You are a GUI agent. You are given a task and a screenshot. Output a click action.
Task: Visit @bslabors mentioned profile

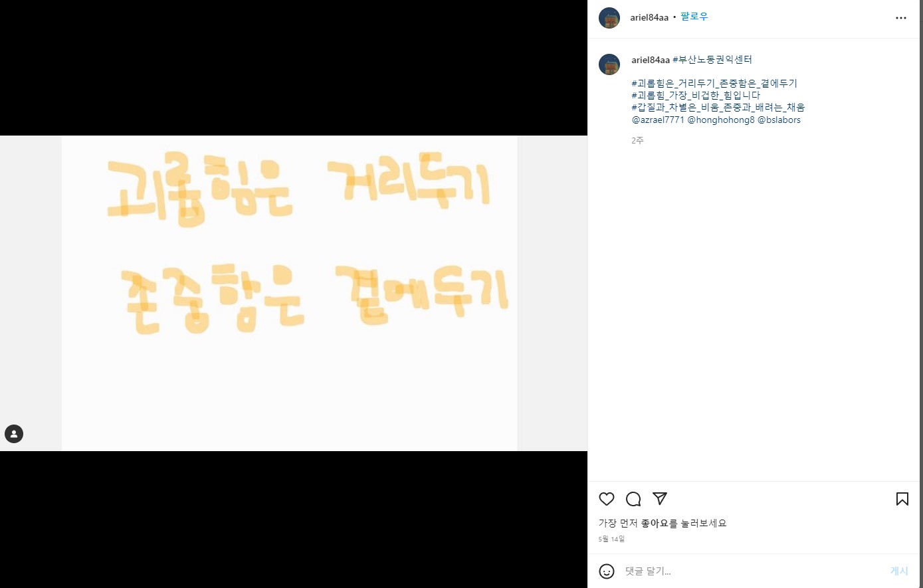(779, 120)
